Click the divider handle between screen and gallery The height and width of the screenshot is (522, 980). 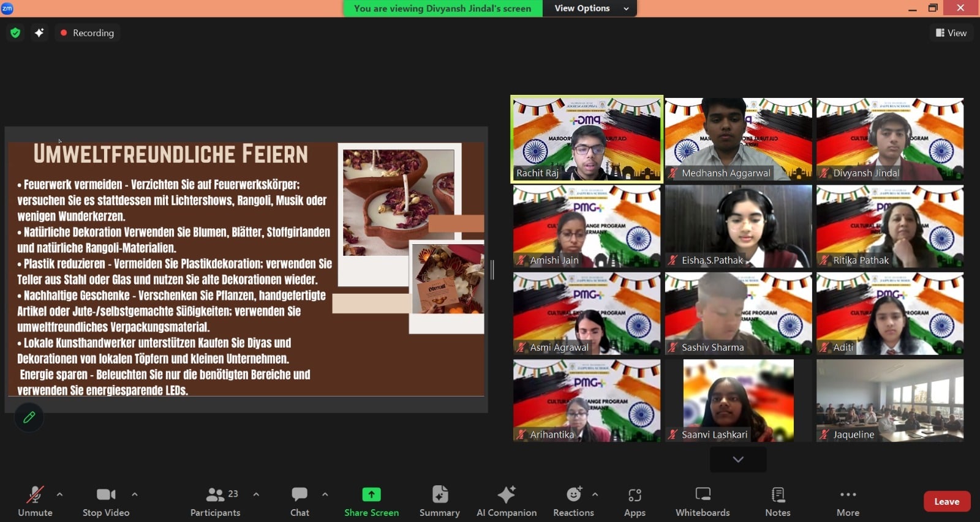point(492,269)
